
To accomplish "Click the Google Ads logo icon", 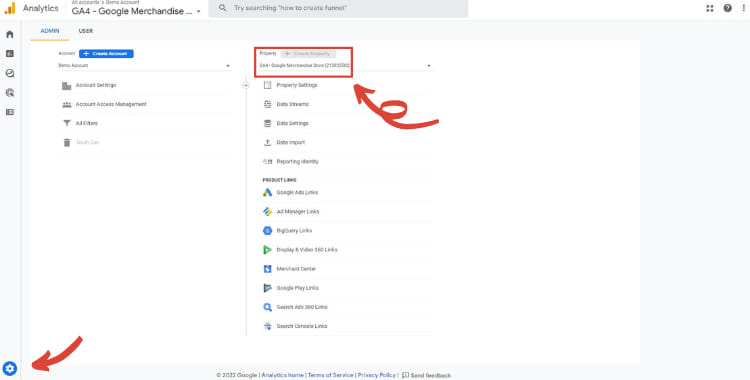I will [x=267, y=192].
